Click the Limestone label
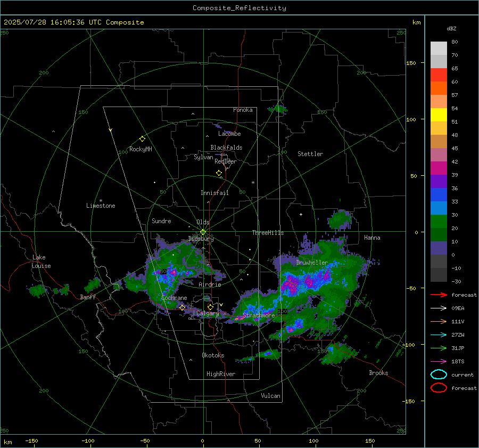479x448 pixels. click(101, 206)
